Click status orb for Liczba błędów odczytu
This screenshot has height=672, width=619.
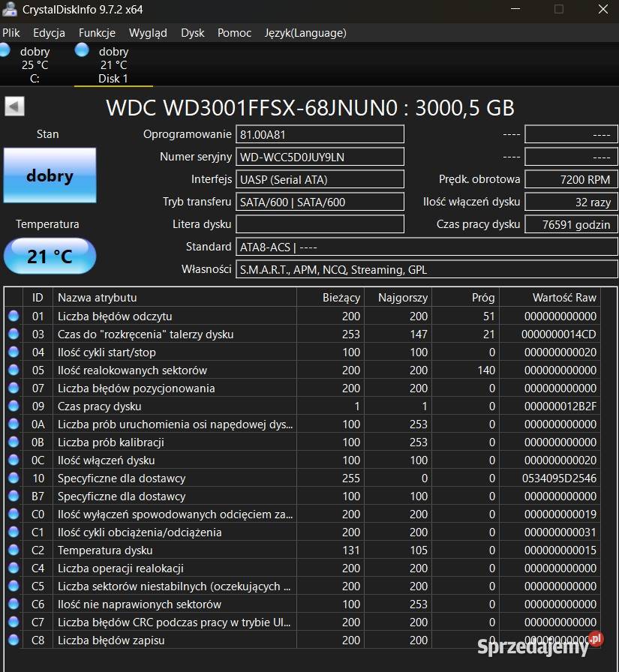14,316
